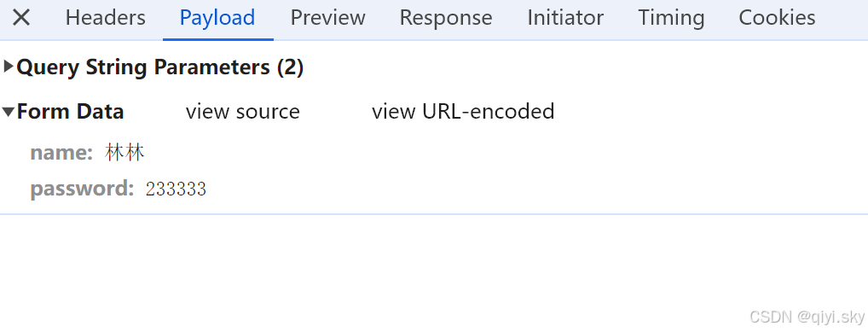This screenshot has height=332, width=868.
Task: Click view URL-encoded link
Action: 463,112
